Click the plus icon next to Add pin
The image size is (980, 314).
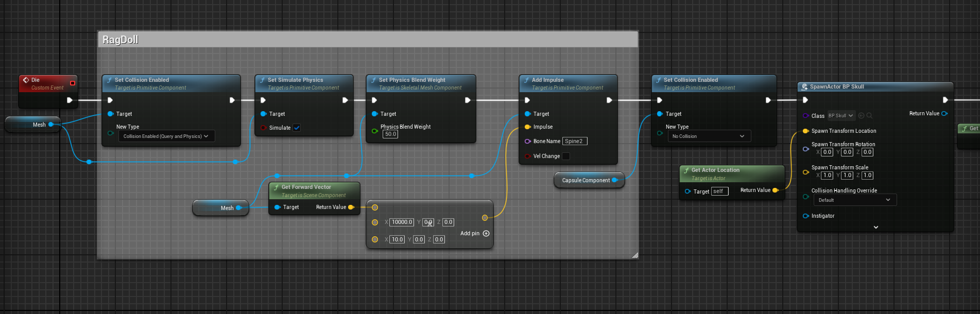[x=486, y=234]
